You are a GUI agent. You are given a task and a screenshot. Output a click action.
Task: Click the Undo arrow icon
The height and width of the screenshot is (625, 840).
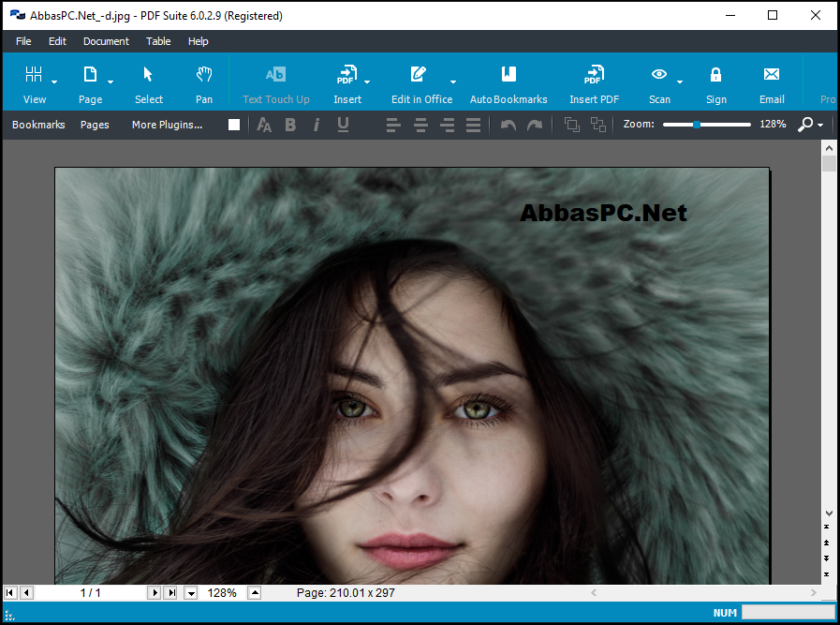[x=508, y=125]
